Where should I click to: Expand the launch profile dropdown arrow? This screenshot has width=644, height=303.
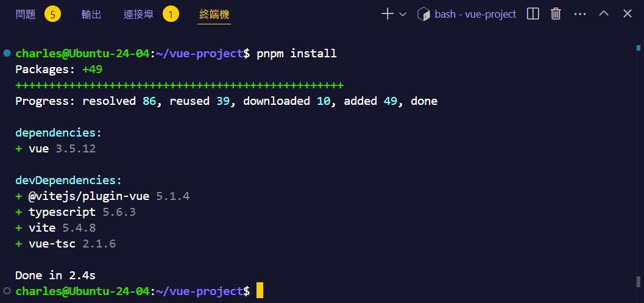click(x=402, y=14)
